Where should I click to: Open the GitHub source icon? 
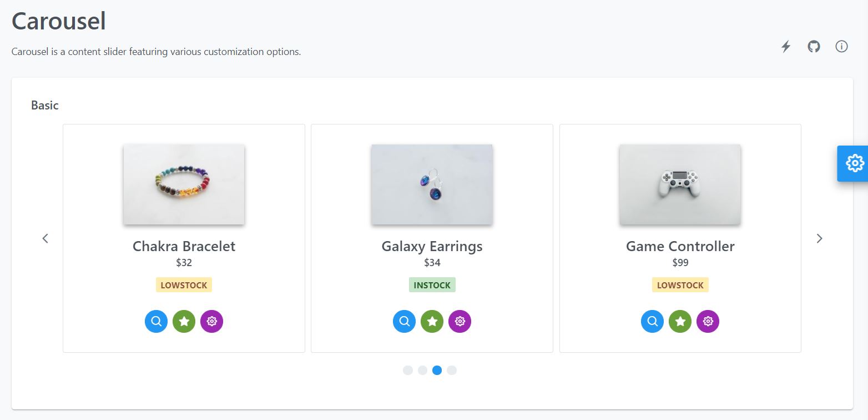(x=814, y=47)
